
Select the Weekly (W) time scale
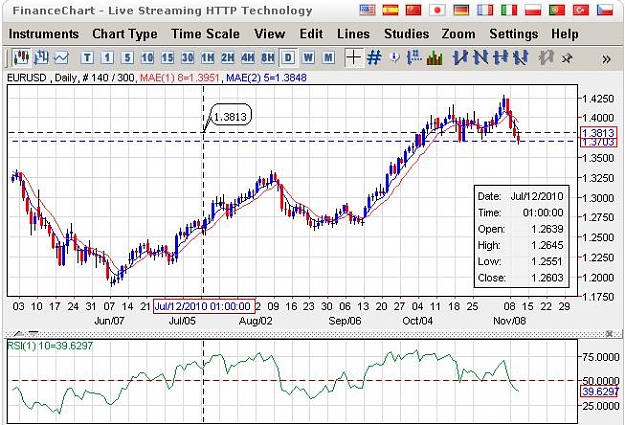pyautogui.click(x=308, y=58)
